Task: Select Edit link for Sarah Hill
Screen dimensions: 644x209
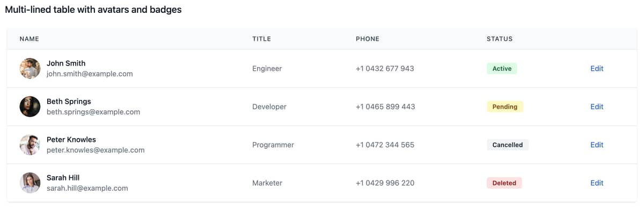Action: point(597,183)
